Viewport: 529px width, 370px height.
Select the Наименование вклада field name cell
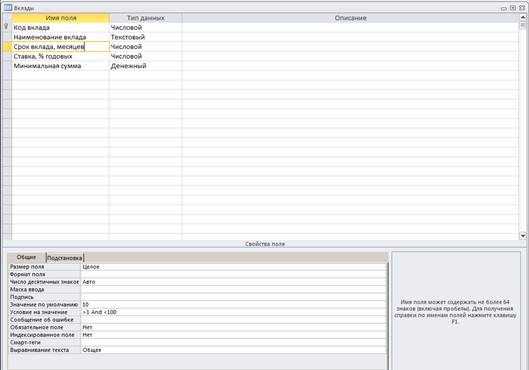(61, 37)
